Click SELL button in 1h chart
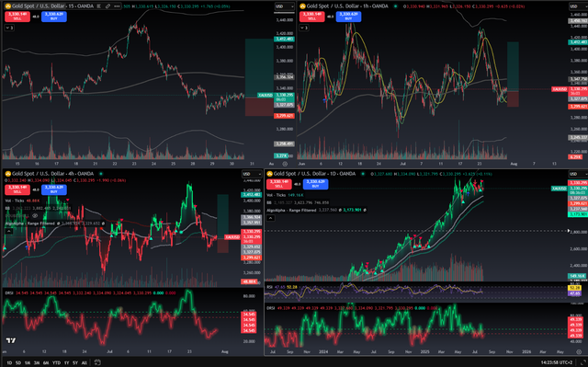 [311, 17]
